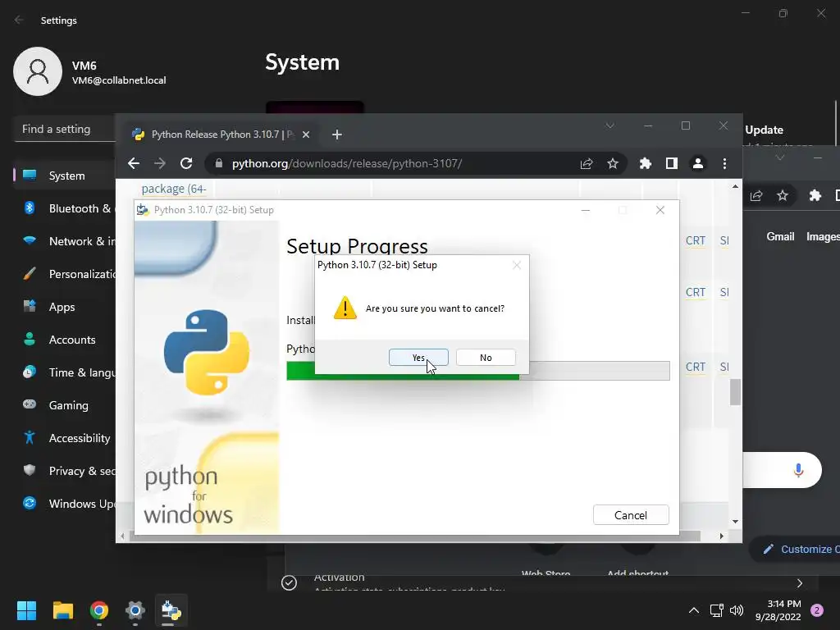The height and width of the screenshot is (630, 840).
Task: Click the volume tray icon
Action: pos(737,610)
